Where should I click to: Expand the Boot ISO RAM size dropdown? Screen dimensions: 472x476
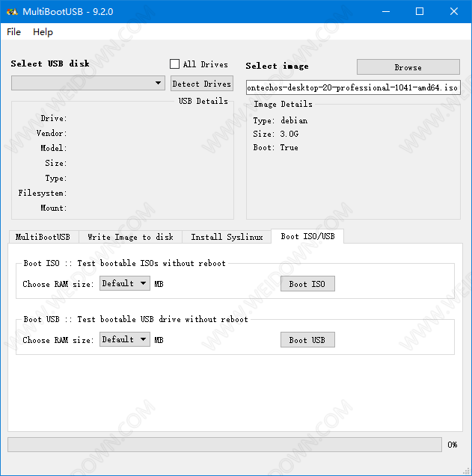pyautogui.click(x=124, y=283)
